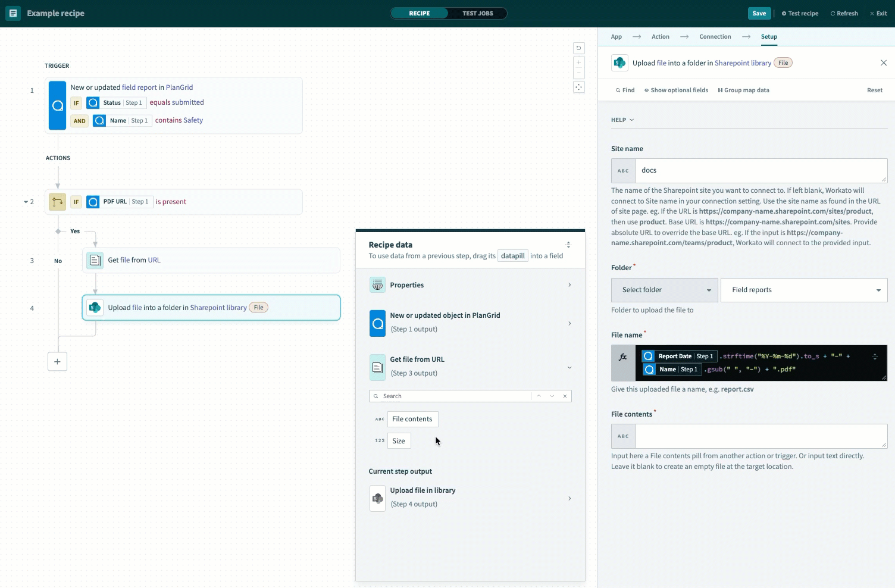The width and height of the screenshot is (895, 588).
Task: Open the Connection step in the breadcrumb
Action: coord(715,36)
